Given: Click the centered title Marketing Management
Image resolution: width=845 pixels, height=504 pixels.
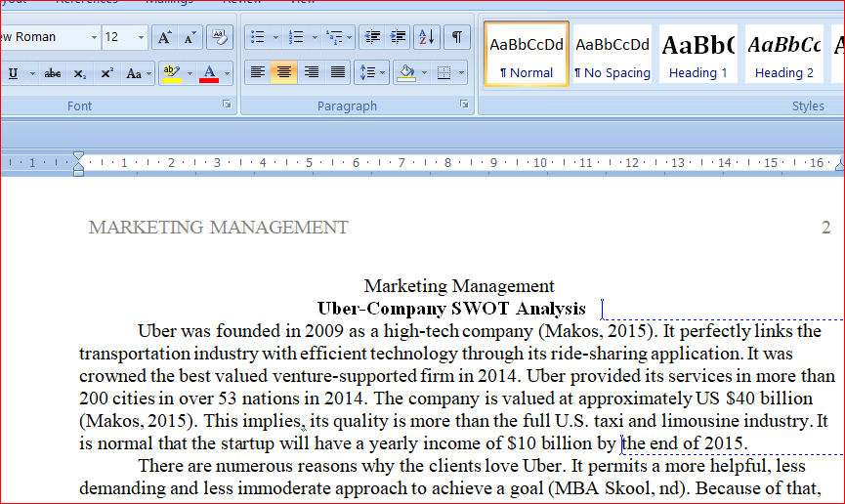Looking at the screenshot, I should pos(459,285).
